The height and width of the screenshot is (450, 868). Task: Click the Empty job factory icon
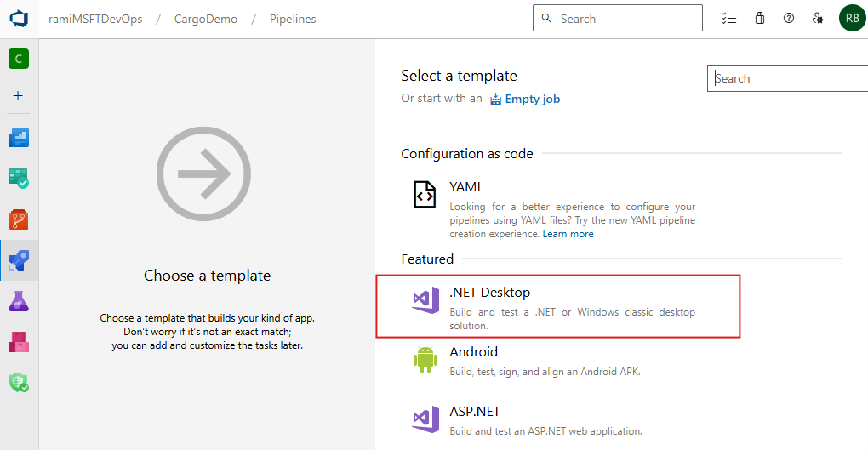[x=495, y=99]
